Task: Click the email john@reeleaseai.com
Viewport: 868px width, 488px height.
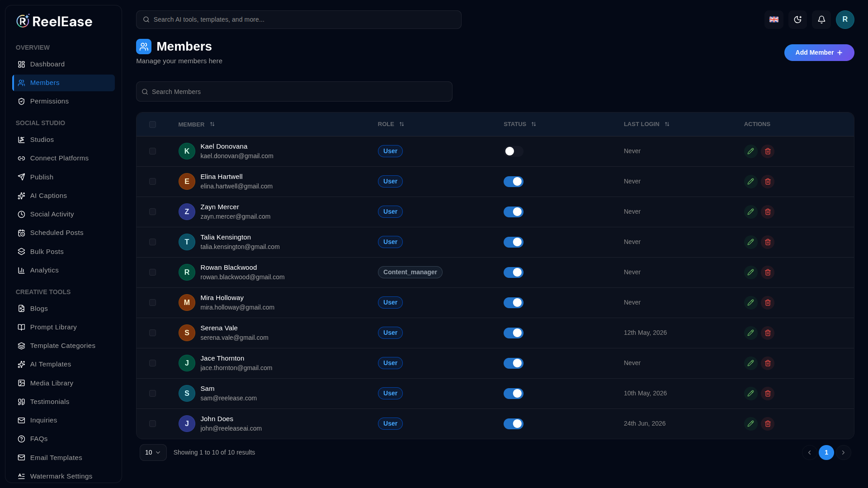Action: 231,428
